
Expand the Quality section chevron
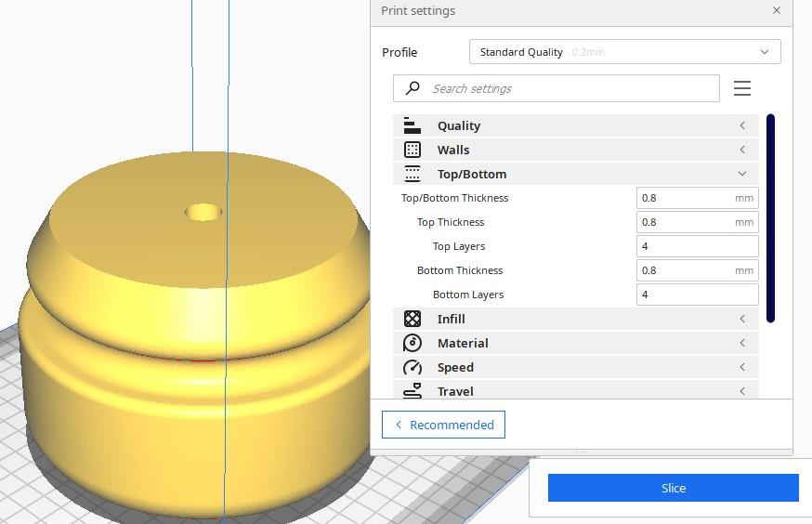[x=742, y=125]
